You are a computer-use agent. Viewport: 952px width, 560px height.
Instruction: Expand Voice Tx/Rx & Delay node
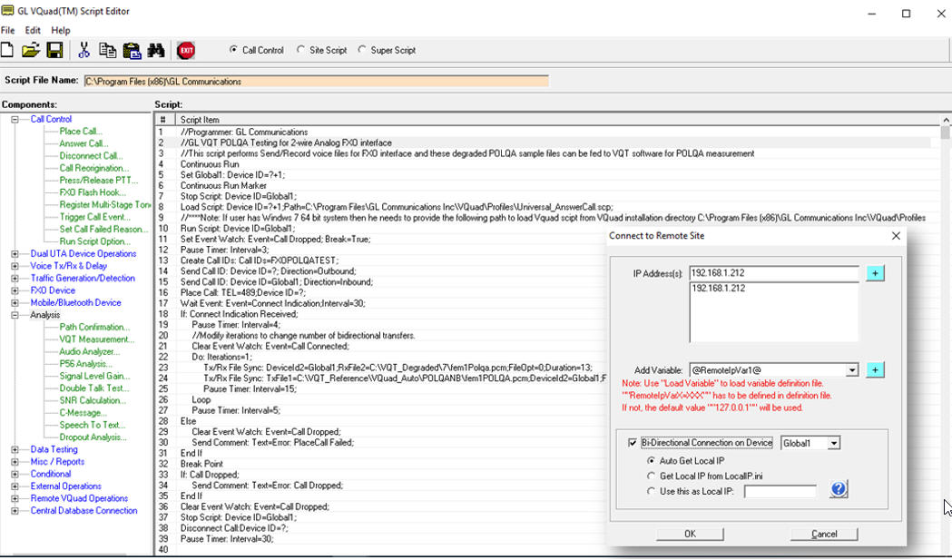(15, 266)
